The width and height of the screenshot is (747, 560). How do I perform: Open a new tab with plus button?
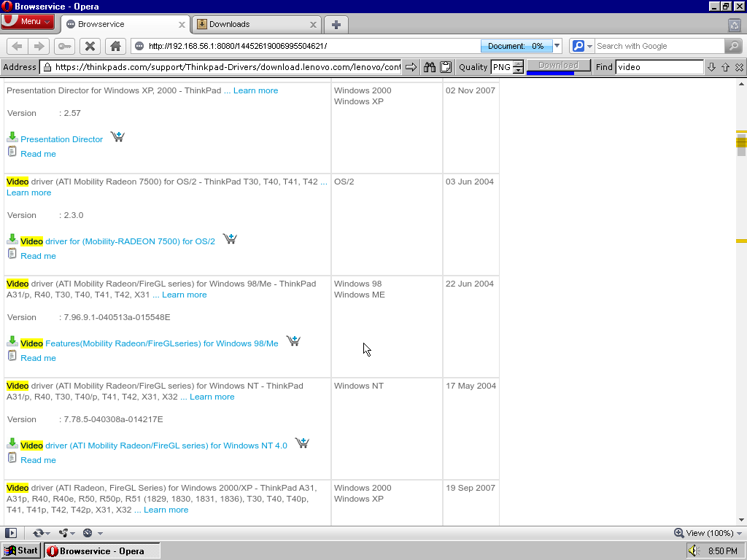pyautogui.click(x=336, y=25)
